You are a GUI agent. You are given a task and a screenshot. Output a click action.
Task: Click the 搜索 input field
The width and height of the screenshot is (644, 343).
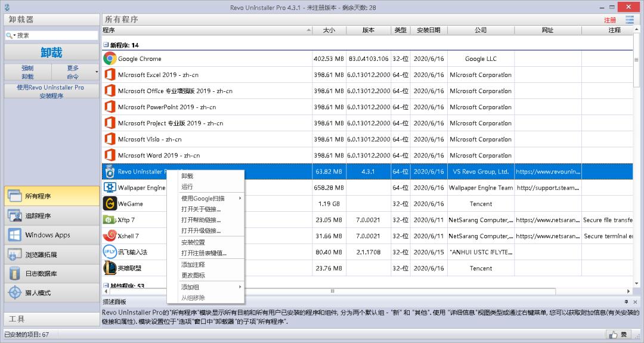57,36
